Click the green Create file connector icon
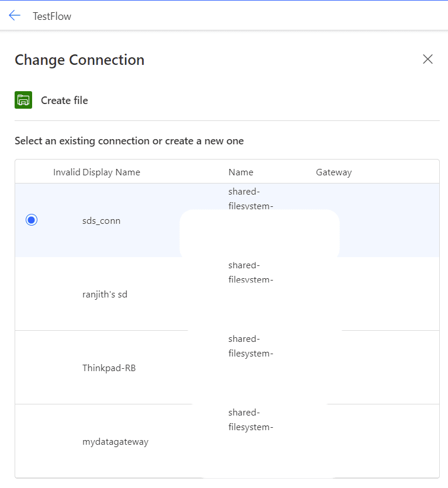The height and width of the screenshot is (488, 448). coord(23,100)
